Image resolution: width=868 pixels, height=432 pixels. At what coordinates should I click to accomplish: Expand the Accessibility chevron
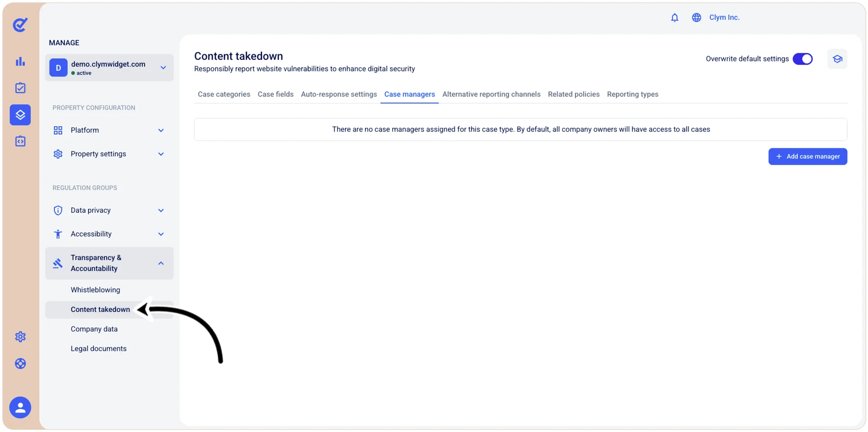click(161, 234)
